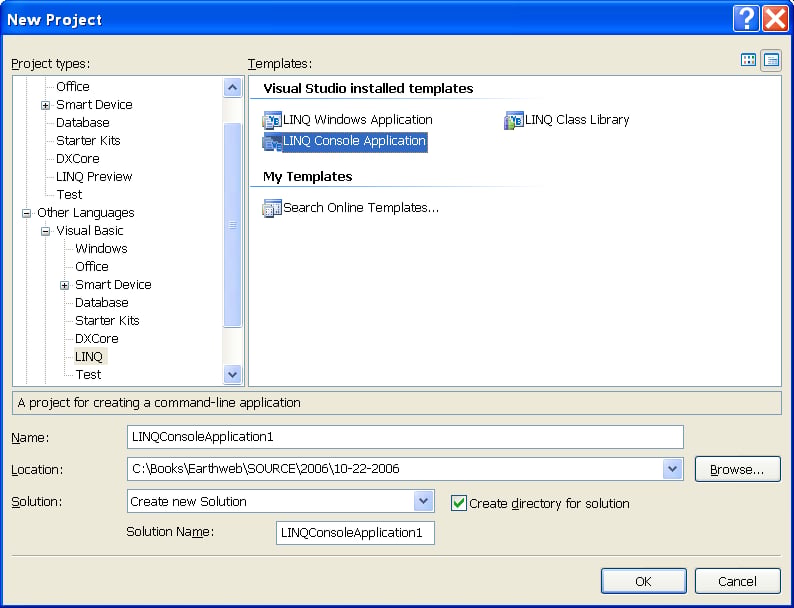The width and height of the screenshot is (794, 608).
Task: Collapse the Visual Basic tree node
Action: pos(46,231)
